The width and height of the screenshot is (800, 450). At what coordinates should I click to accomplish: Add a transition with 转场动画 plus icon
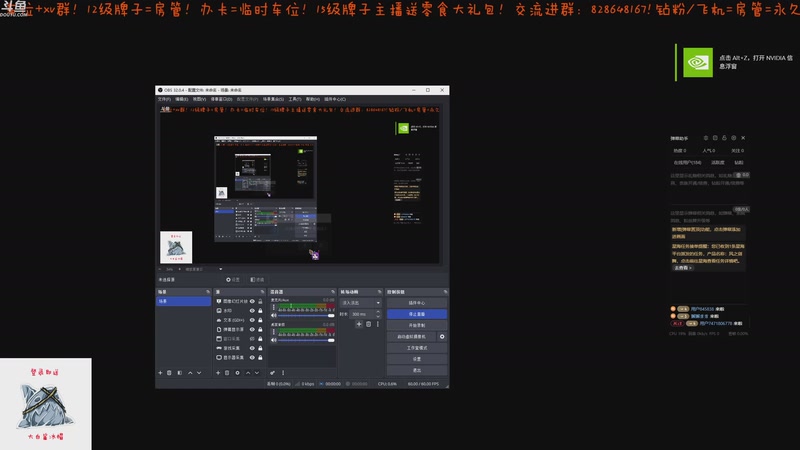click(x=359, y=324)
